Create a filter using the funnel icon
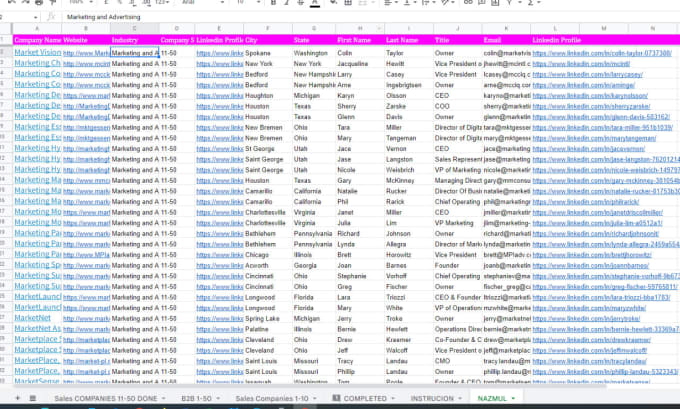 coord(509,2)
